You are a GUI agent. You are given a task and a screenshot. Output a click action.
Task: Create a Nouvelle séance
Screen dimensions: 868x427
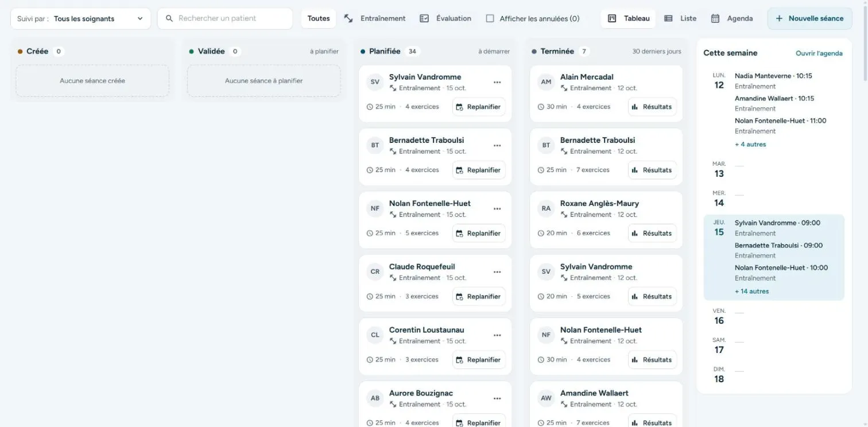point(809,18)
